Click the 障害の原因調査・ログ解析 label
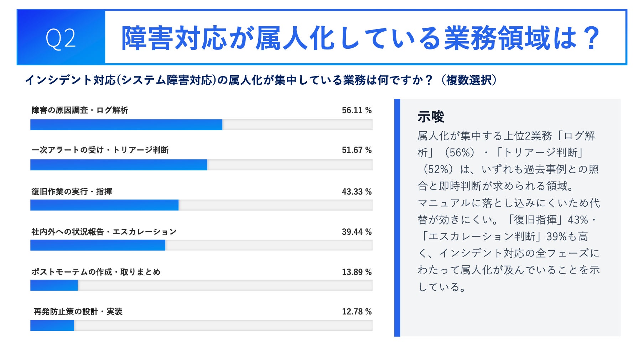644x360 pixels. point(80,110)
